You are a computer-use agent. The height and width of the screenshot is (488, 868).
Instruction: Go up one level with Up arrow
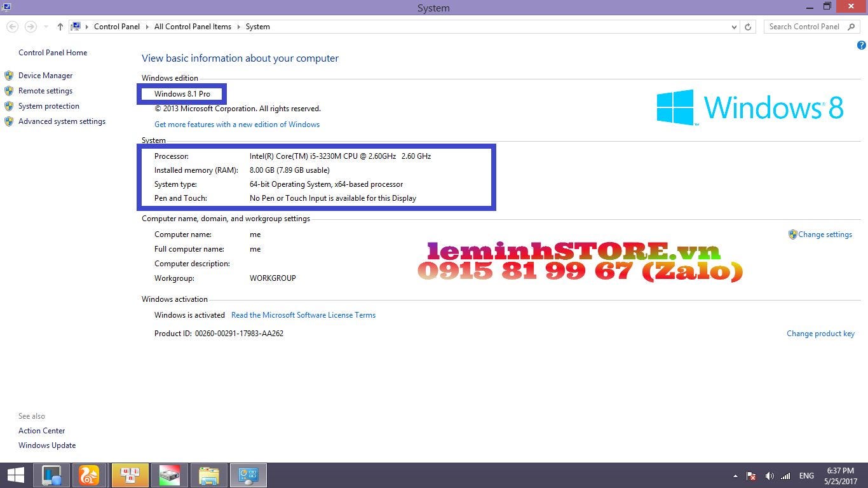[x=60, y=27]
